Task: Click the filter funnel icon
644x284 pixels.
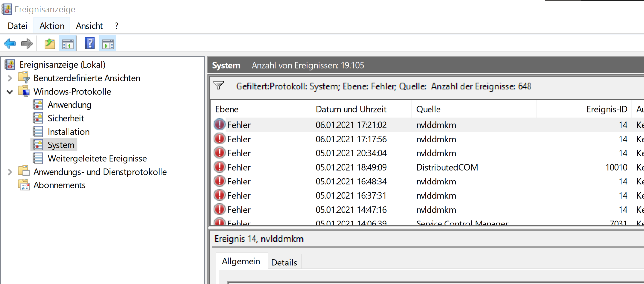Action: click(x=219, y=86)
